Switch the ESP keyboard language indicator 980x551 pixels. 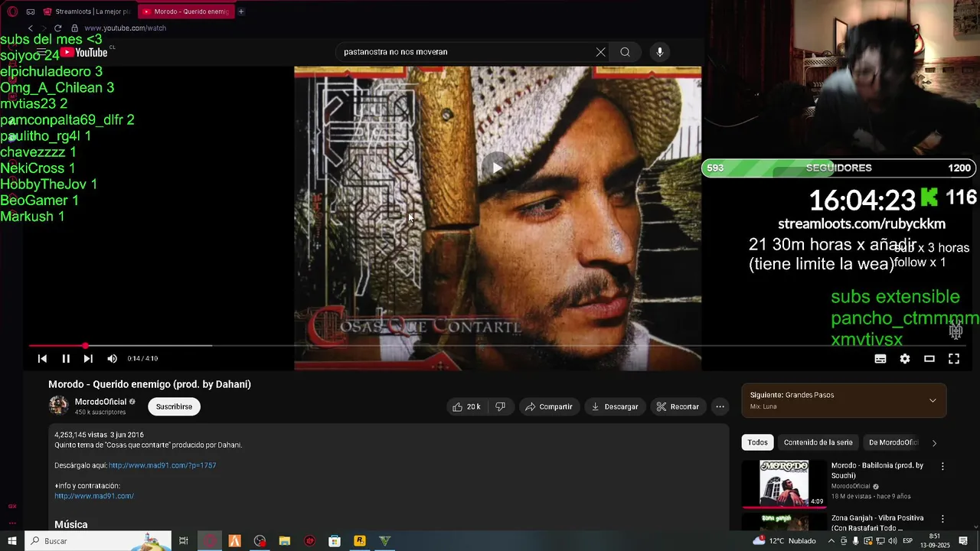[x=908, y=541]
